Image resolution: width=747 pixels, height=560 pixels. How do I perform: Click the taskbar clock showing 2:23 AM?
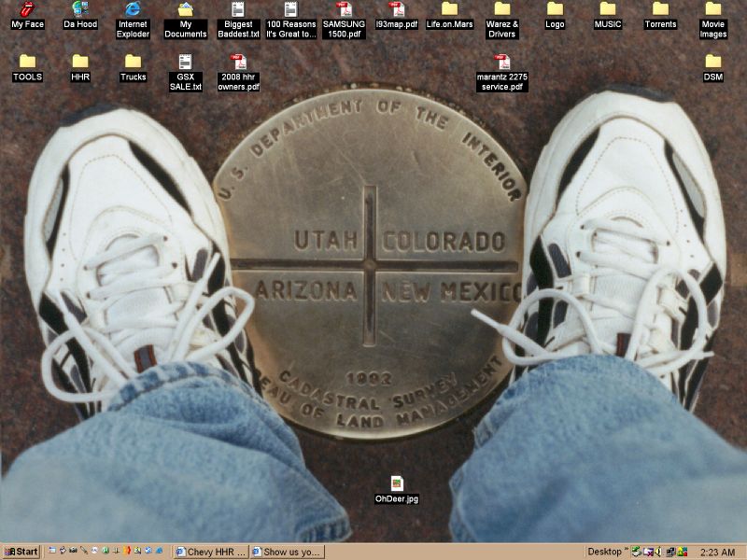(x=717, y=553)
